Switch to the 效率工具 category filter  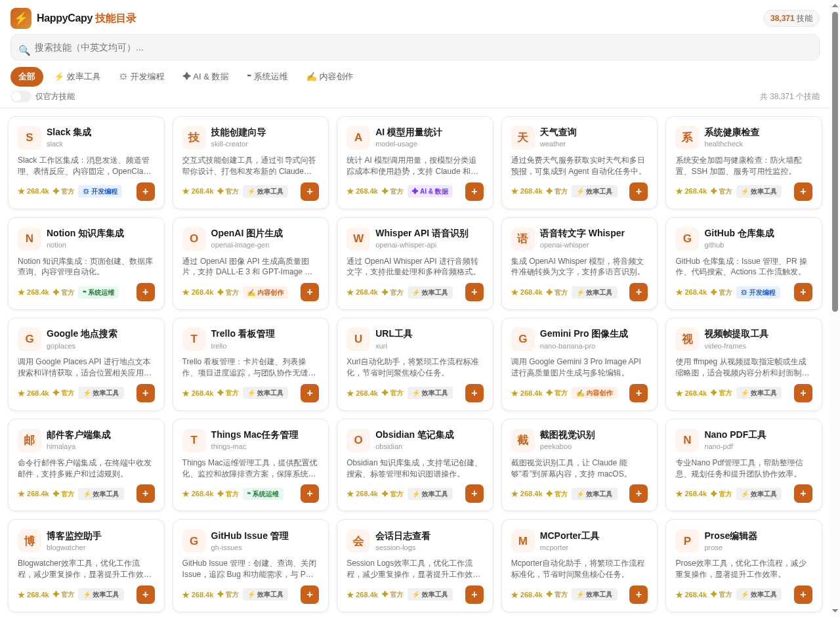tap(78, 76)
